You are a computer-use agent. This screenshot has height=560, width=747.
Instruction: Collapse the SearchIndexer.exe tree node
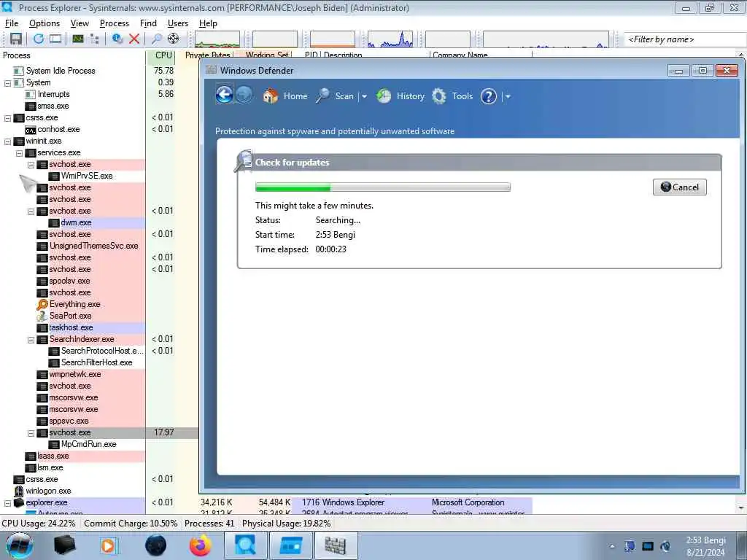31,340
